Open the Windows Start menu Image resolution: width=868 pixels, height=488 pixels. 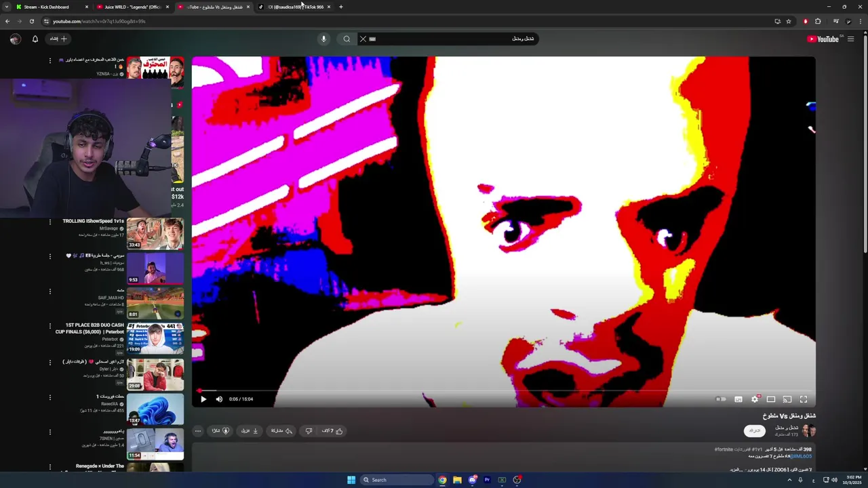pos(351,480)
